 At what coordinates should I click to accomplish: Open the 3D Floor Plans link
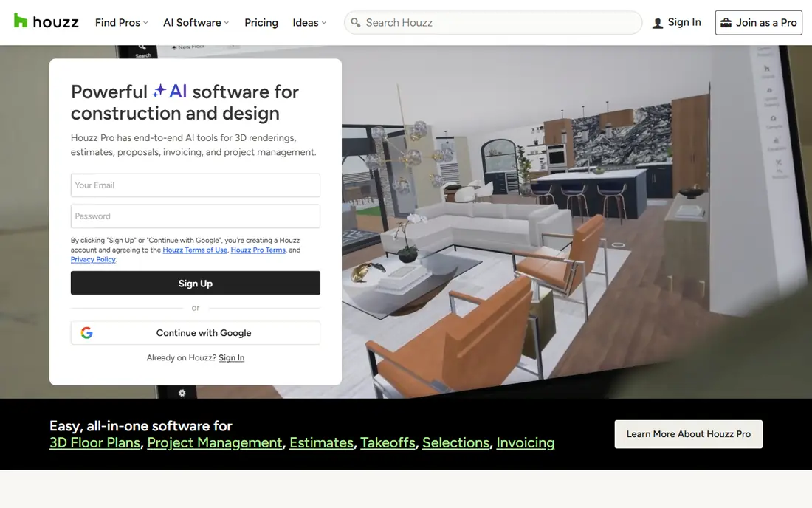[94, 443]
